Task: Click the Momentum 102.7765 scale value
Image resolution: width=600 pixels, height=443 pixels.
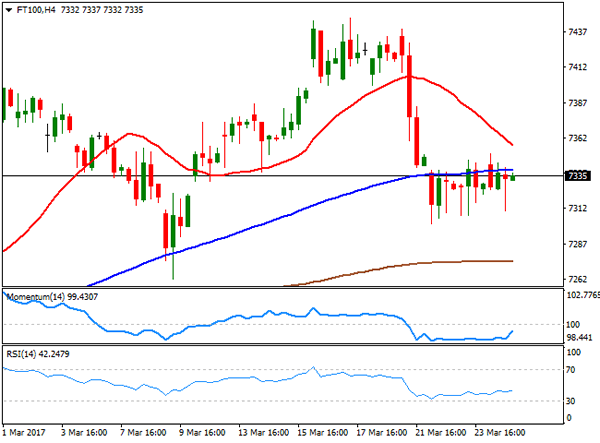Action: [583, 295]
